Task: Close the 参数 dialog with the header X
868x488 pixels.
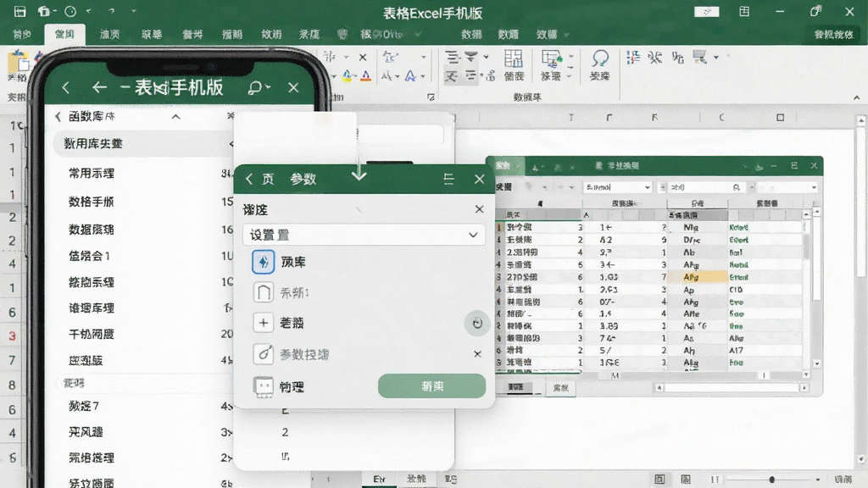Action: [480, 179]
